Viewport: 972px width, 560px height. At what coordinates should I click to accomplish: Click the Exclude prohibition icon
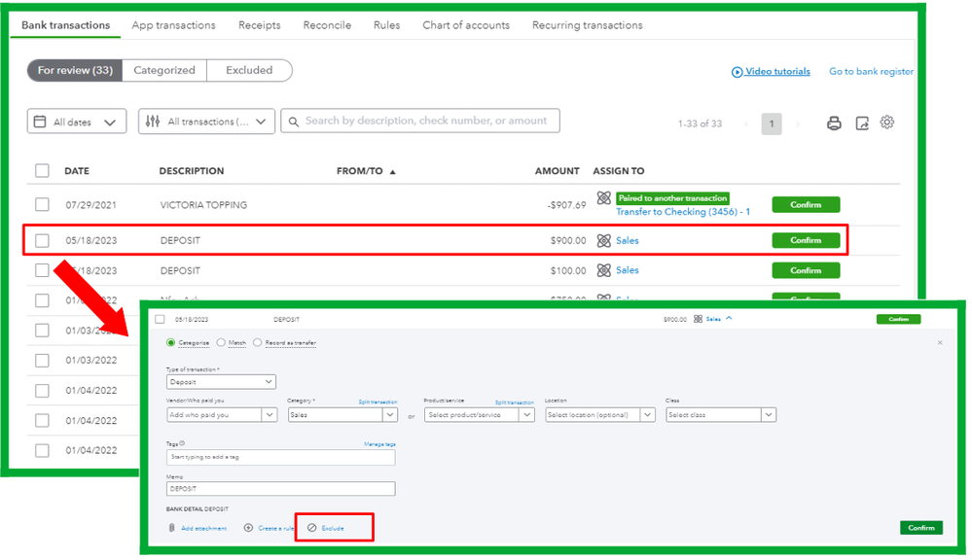311,528
